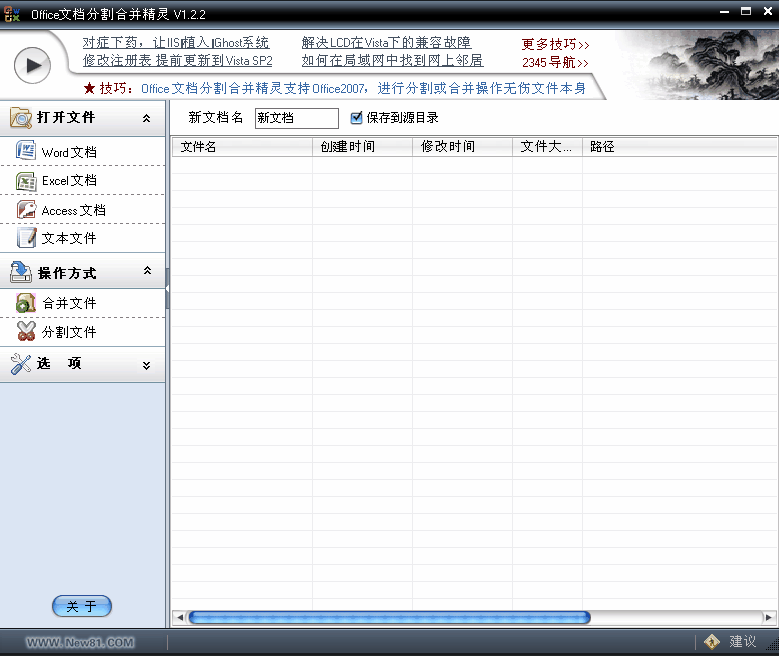Select the Word文档 icon in sidebar
The image size is (779, 656).
click(x=26, y=151)
